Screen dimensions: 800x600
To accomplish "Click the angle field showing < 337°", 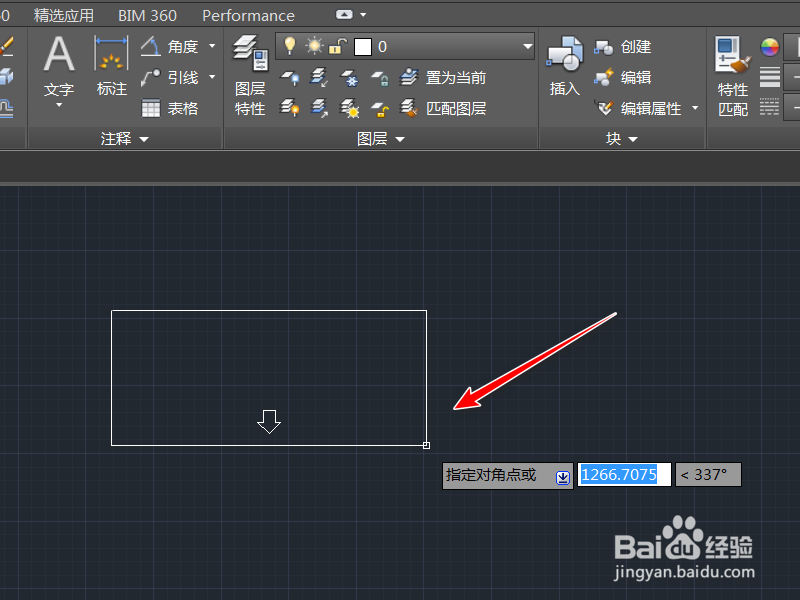I will (708, 475).
